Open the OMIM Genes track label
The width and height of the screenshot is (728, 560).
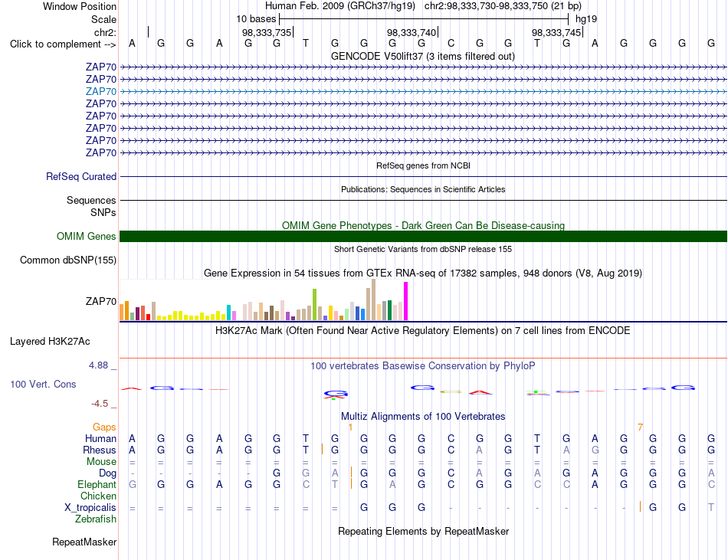click(x=86, y=236)
